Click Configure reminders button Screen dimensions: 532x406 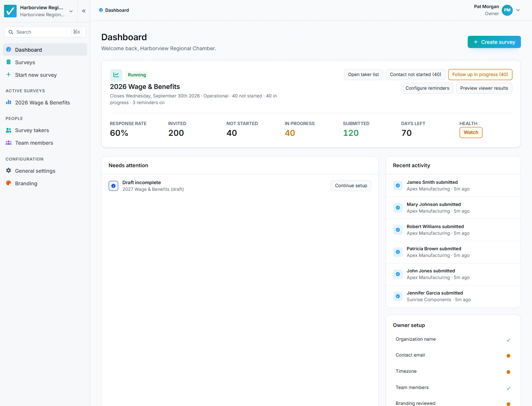[x=427, y=88]
